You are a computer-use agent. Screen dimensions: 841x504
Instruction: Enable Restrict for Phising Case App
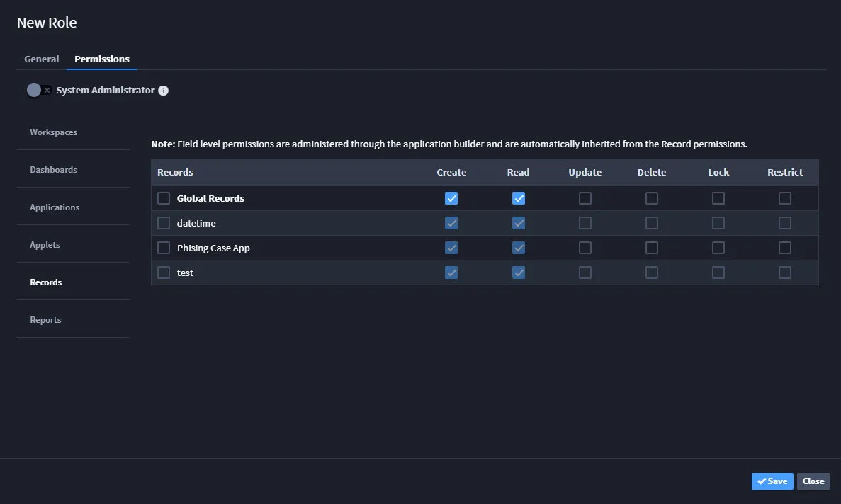(x=785, y=248)
